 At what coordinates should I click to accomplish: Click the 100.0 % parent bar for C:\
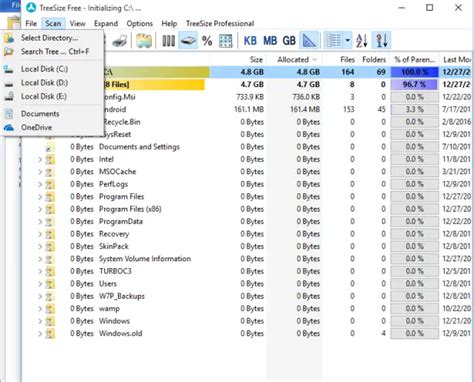(x=414, y=72)
